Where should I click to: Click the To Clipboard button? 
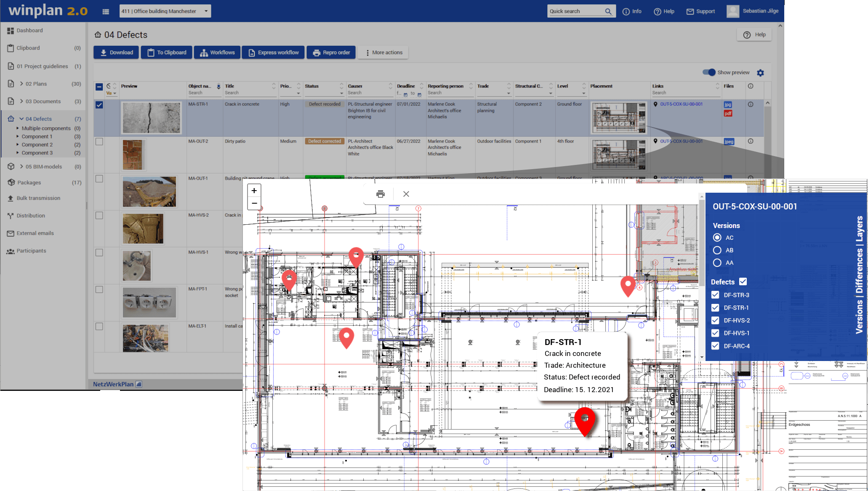click(167, 53)
